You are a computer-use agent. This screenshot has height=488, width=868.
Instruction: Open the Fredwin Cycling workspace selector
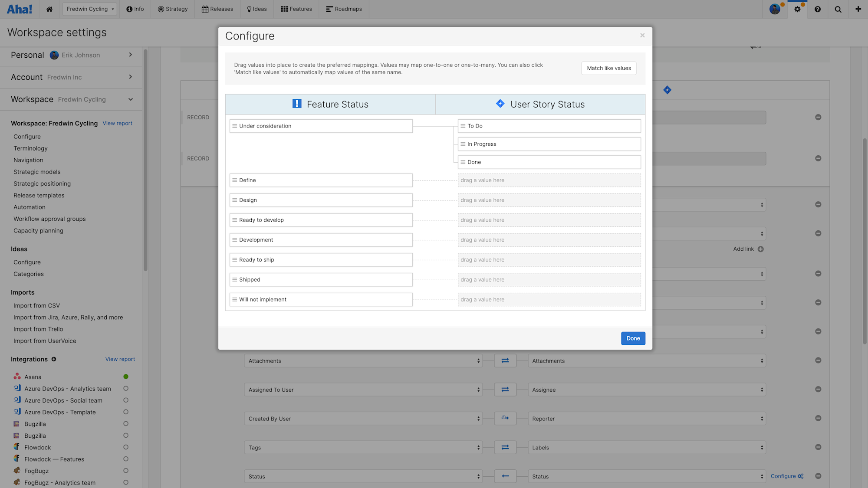coord(89,9)
